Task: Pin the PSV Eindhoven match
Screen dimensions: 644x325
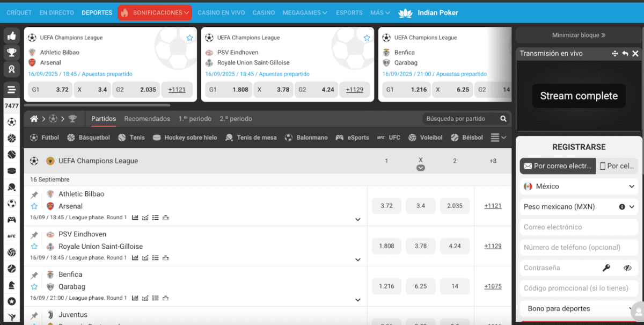Action: click(x=34, y=235)
